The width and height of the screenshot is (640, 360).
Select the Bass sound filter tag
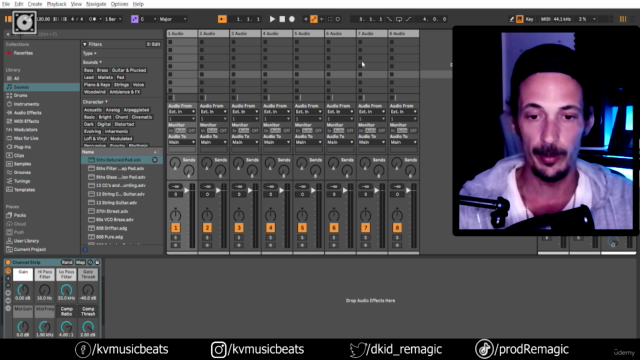[89, 70]
